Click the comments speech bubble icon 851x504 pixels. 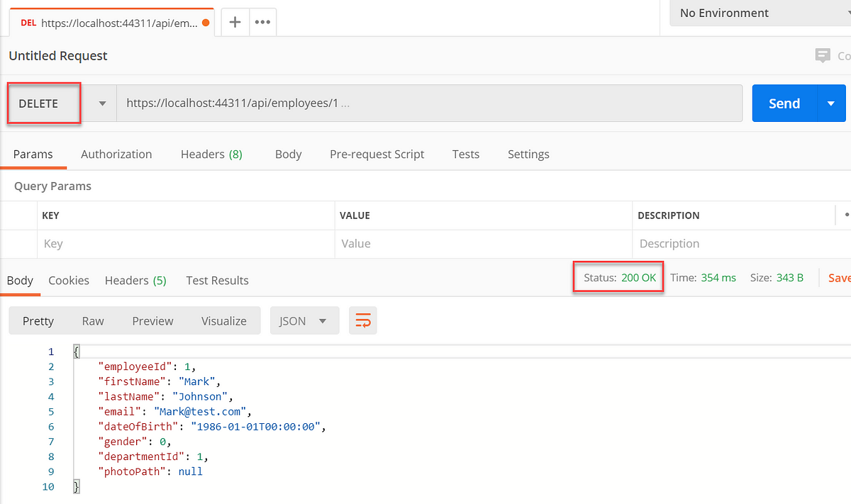tap(823, 56)
